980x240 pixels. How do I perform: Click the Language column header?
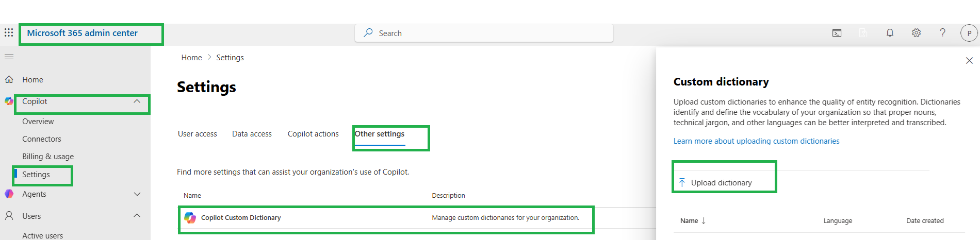pos(838,221)
